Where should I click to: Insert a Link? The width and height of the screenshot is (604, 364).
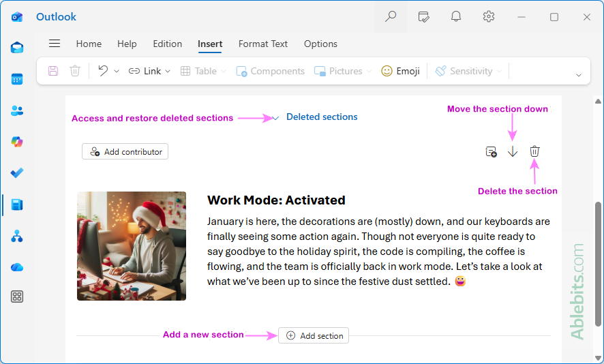145,71
